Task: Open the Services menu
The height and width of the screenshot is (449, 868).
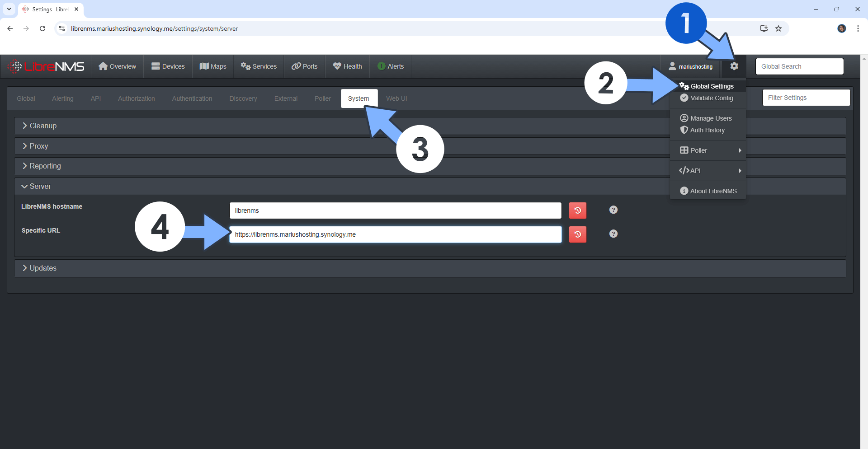Action: pyautogui.click(x=259, y=66)
